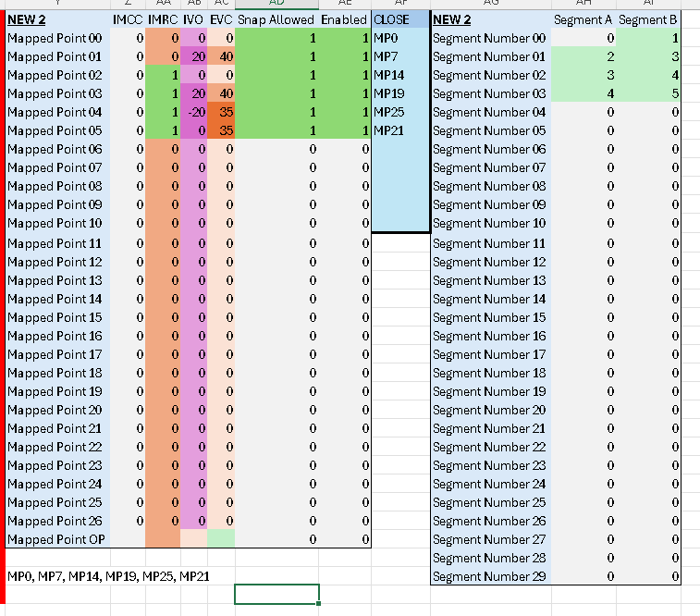The height and width of the screenshot is (616, 700).
Task: Select the 'EVC' header cell
Action: [x=221, y=19]
